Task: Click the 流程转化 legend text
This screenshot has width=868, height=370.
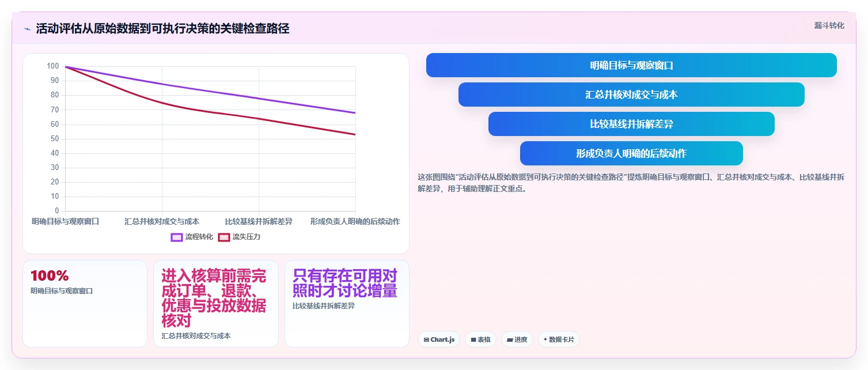Action: 199,237
